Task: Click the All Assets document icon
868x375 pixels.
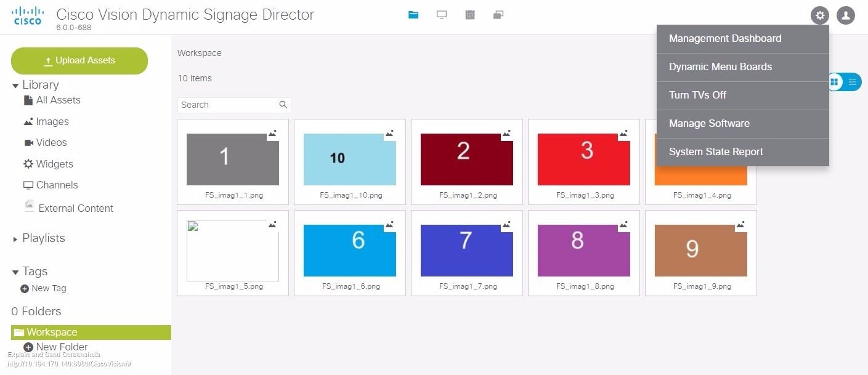Action: click(x=28, y=100)
